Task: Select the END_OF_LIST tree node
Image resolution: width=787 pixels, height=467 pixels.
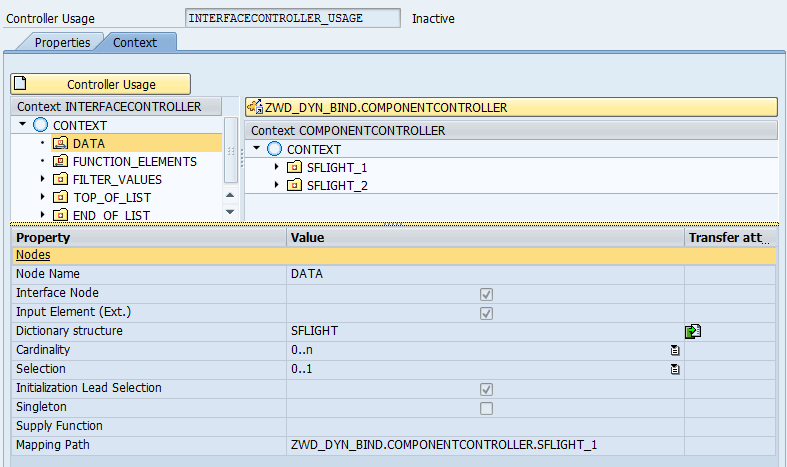Action: pos(111,215)
